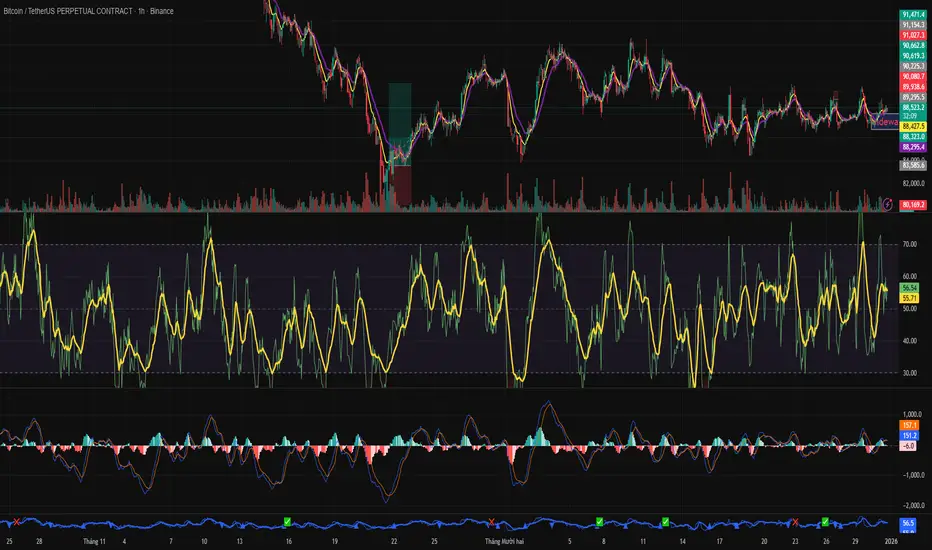Click the 91,154.3 gray price label

(913, 25)
